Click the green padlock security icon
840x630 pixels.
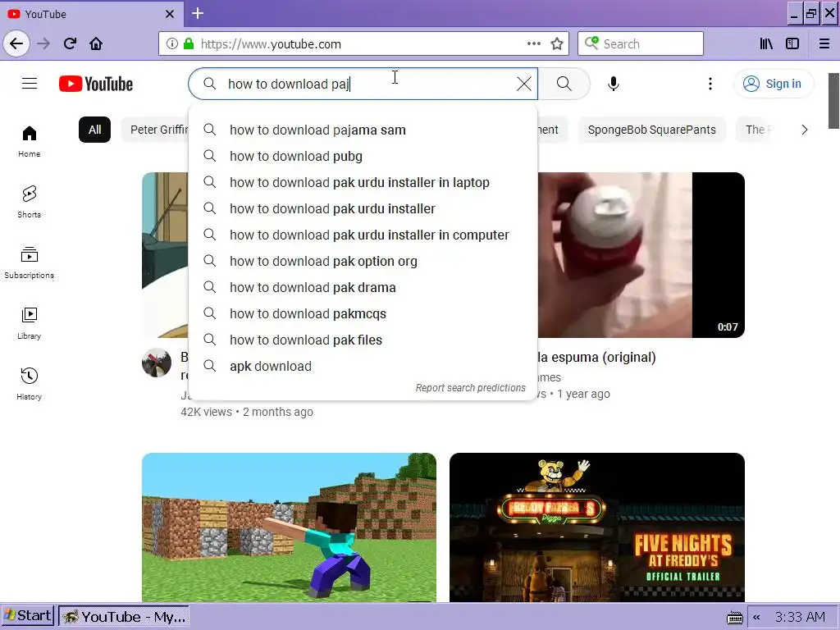pos(188,43)
